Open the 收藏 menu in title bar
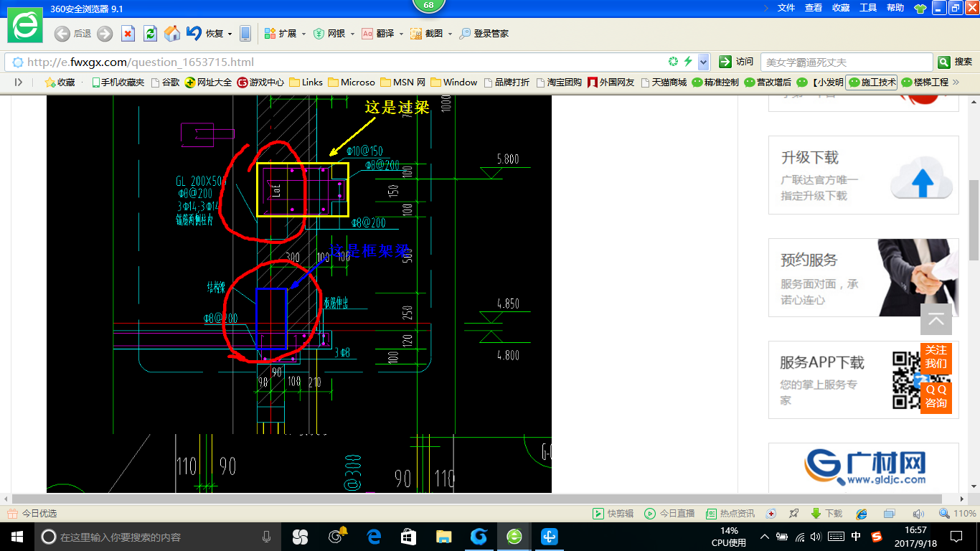 [x=841, y=7]
